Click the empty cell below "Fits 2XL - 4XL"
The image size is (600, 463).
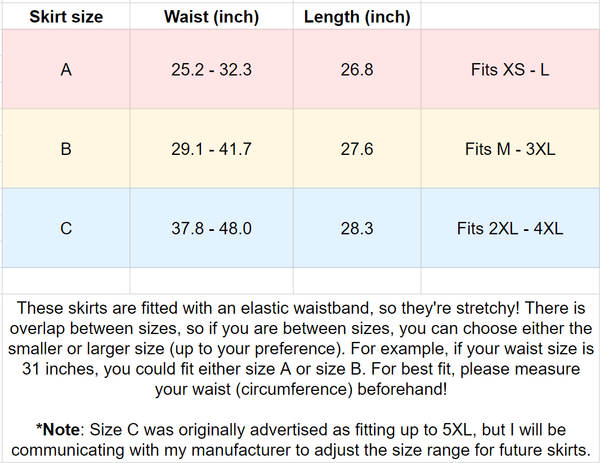pos(509,279)
